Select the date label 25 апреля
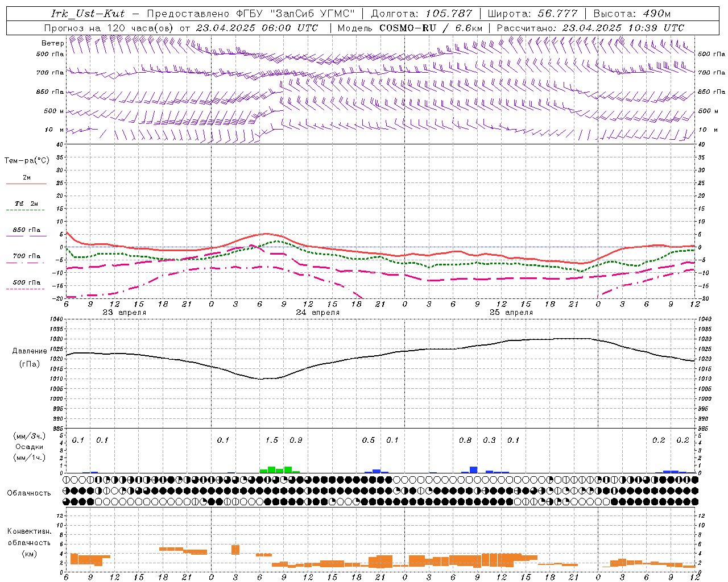Viewport: 728px width, 582px height. [511, 313]
